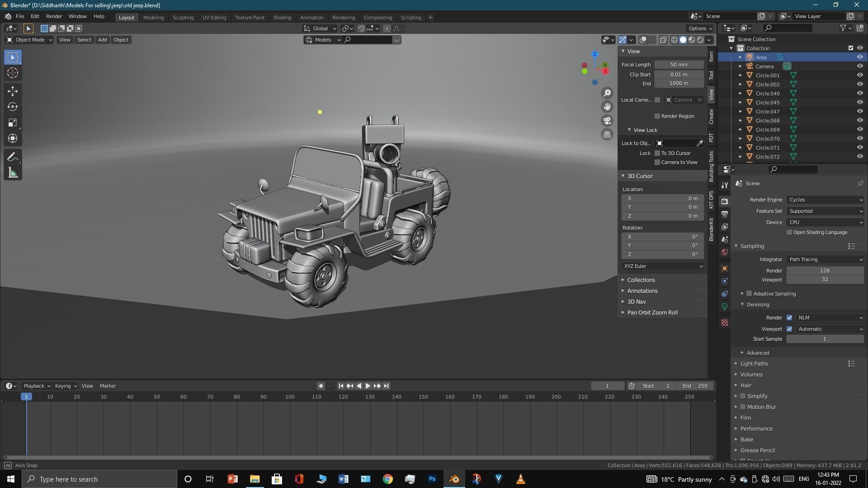Open the Object Mode dropdown
Viewport: 868px width, 488px height.
coord(29,40)
